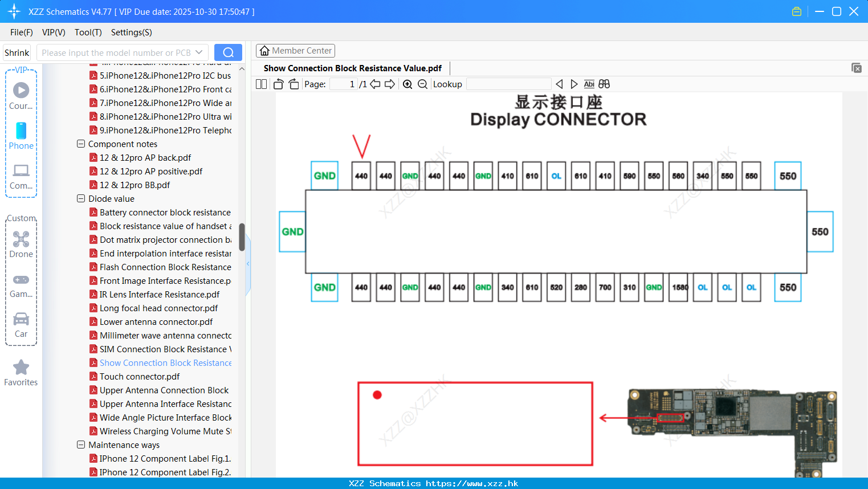
Task: Open Battery connector block resistance file
Action: (160, 212)
